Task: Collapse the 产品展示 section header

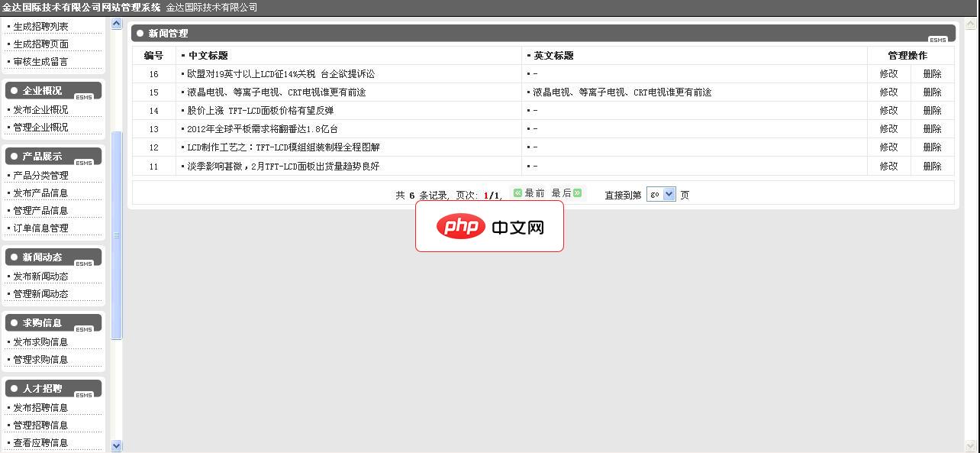Action: point(53,156)
